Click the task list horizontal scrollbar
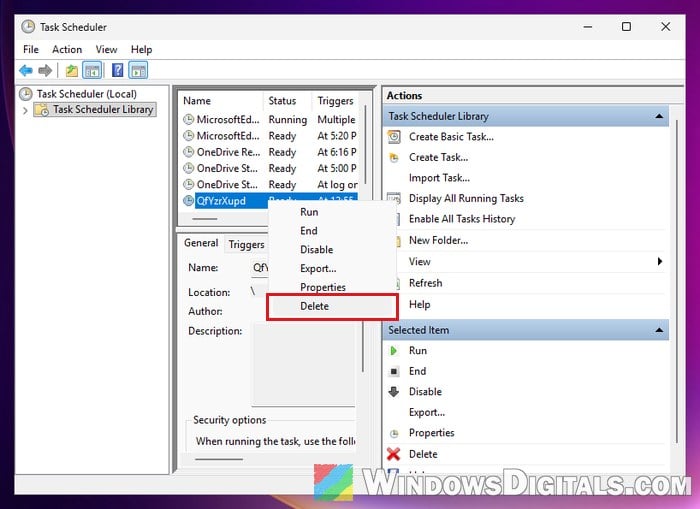The width and height of the screenshot is (700, 509). (x=205, y=219)
